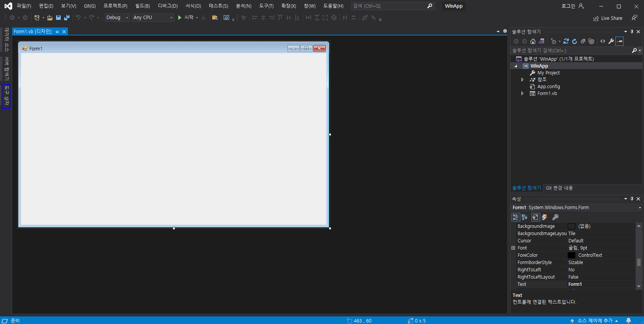Click the Open File folder icon
Viewport: 644px width, 324px height.
click(50, 18)
